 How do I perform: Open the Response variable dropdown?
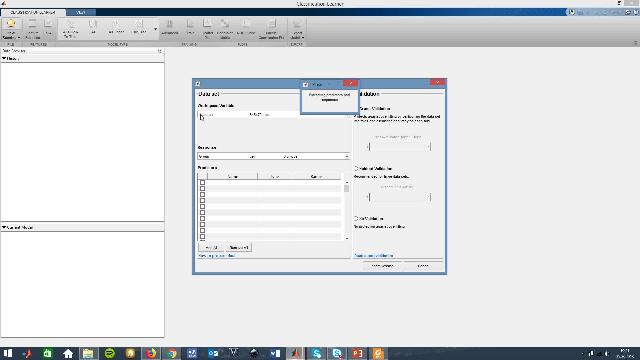(x=273, y=156)
